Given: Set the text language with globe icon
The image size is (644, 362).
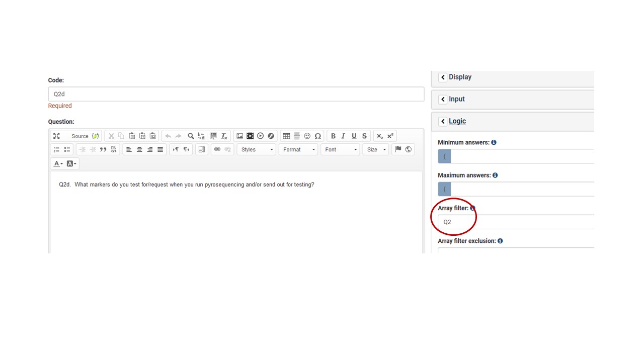Looking at the screenshot, I should pyautogui.click(x=409, y=150).
